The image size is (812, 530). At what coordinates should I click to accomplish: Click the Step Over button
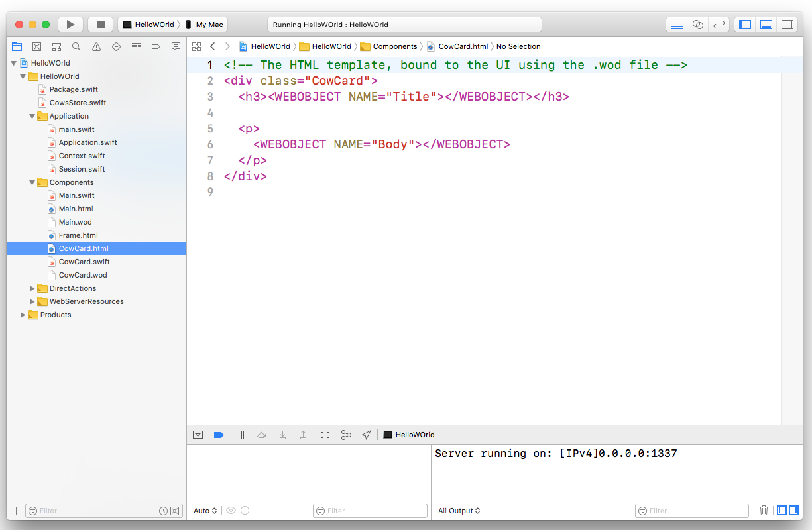[x=261, y=435]
